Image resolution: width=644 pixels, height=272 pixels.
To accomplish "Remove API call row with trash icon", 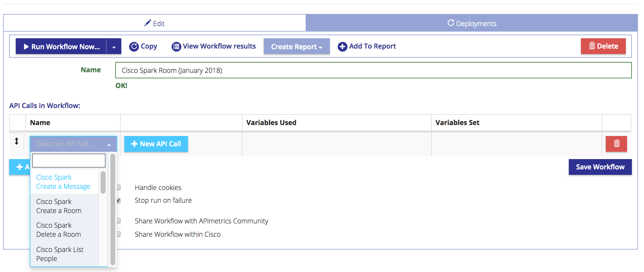I will [x=616, y=144].
